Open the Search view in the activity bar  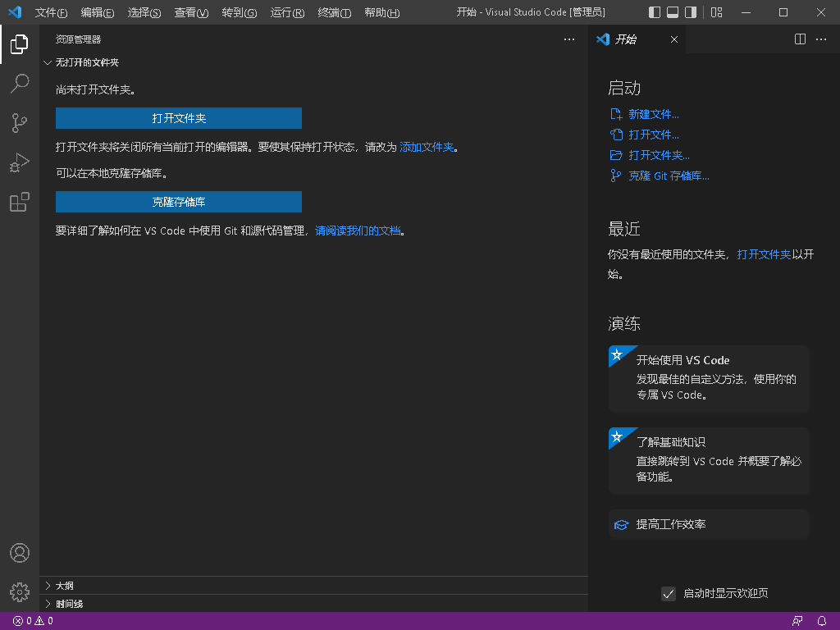click(x=20, y=83)
